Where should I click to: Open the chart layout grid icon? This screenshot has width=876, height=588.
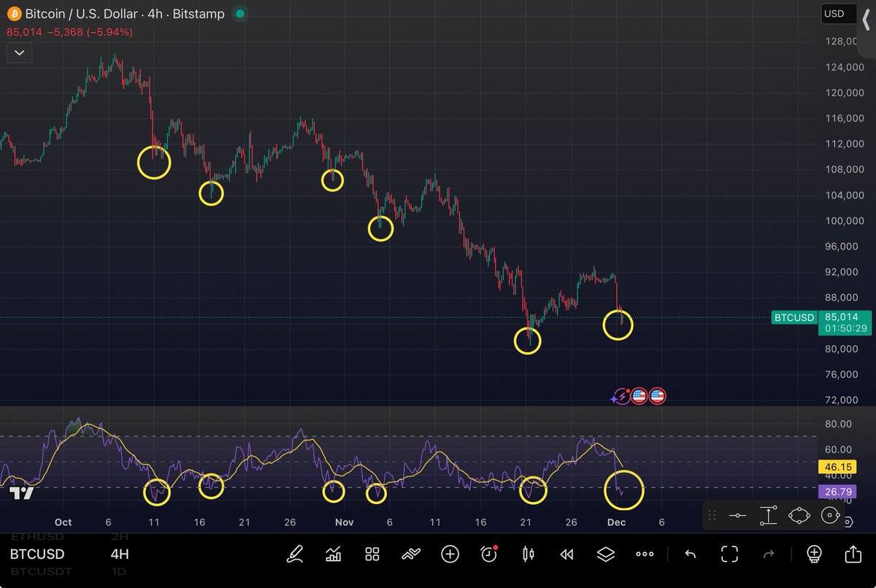(x=372, y=554)
